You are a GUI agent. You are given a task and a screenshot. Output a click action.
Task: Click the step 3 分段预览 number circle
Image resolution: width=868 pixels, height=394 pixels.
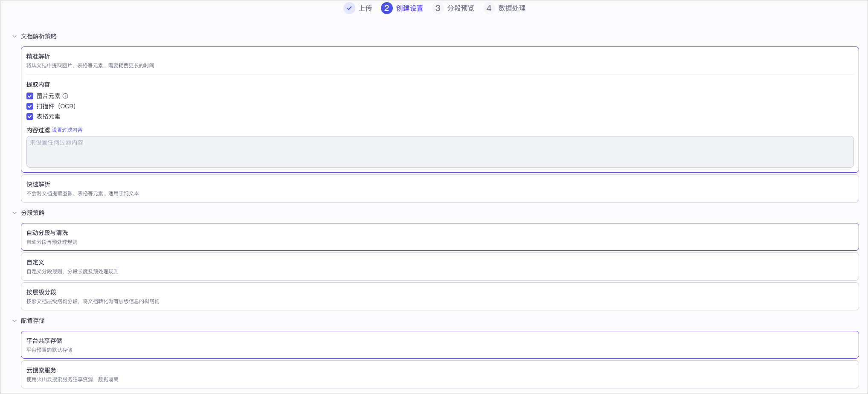coord(438,8)
